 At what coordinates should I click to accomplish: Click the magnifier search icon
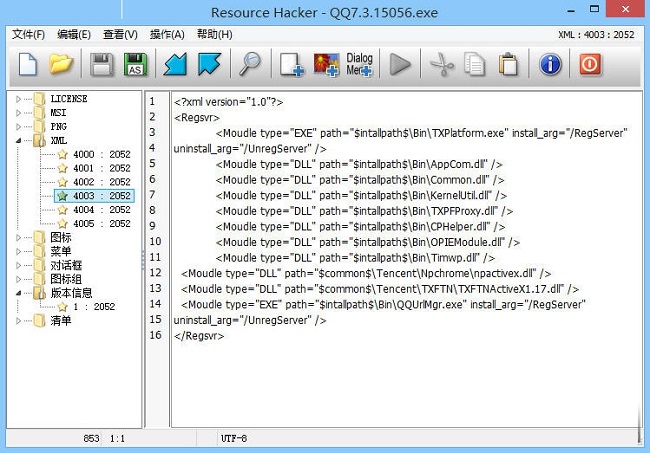tap(248, 65)
